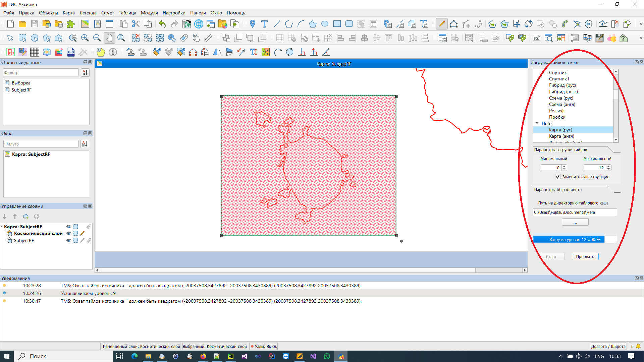Select the Rectangle drawing tool
Viewport: 644px width, 362px height.
[337, 24]
